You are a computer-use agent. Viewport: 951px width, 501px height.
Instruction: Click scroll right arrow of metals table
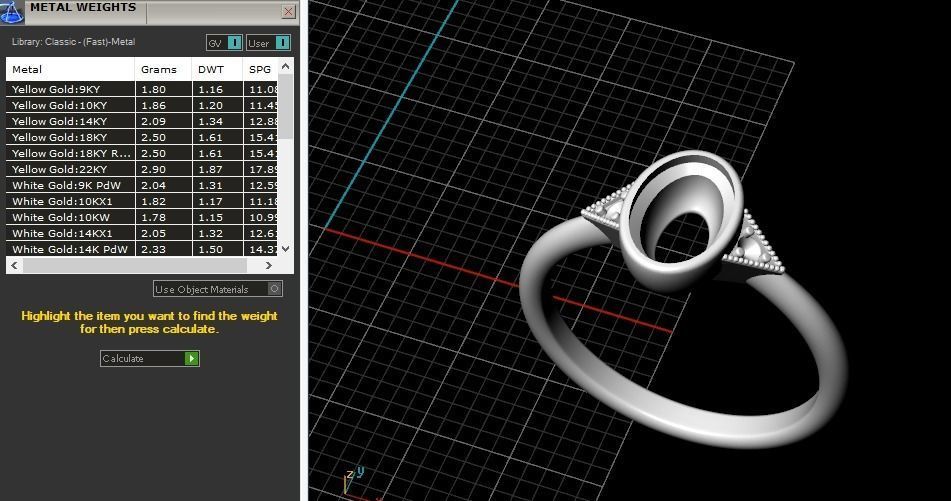pos(269,265)
